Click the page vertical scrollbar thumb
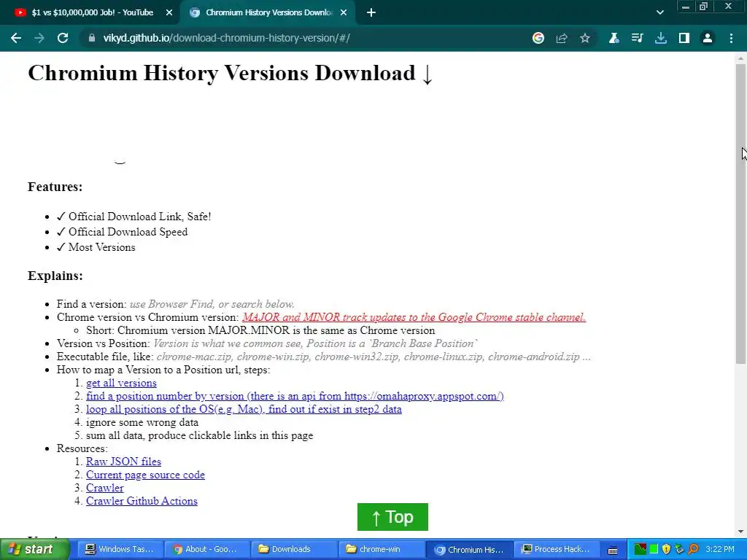Viewport: 747px width, 560px height. [740, 214]
